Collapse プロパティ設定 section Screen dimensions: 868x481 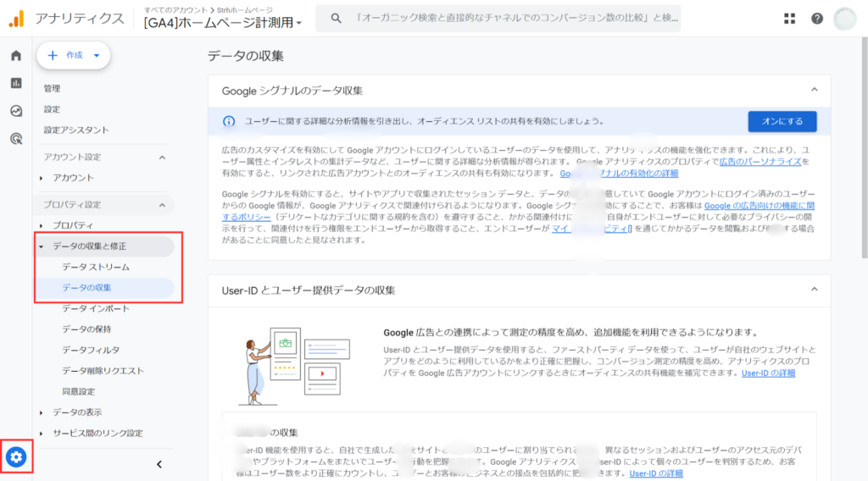[162, 205]
